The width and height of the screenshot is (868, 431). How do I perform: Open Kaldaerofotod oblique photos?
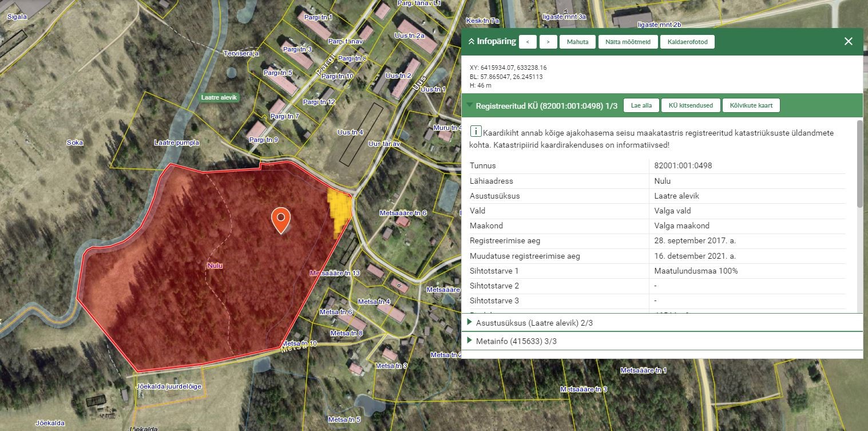pos(687,42)
